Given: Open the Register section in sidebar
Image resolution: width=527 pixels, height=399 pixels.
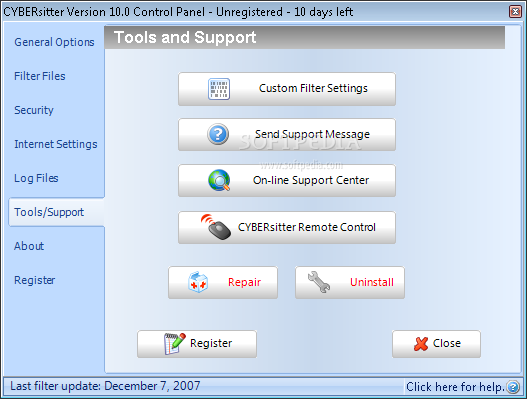Looking at the screenshot, I should pos(34,280).
